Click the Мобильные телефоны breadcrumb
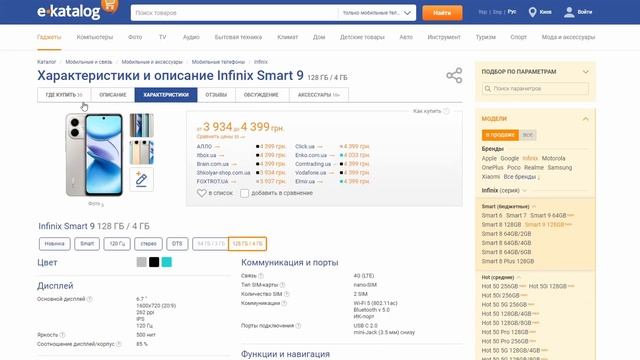The height and width of the screenshot is (360, 640). pyautogui.click(x=218, y=62)
